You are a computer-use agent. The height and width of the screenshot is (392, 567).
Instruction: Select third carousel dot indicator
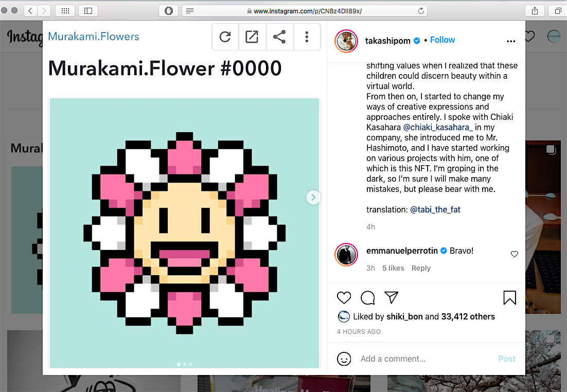[190, 365]
